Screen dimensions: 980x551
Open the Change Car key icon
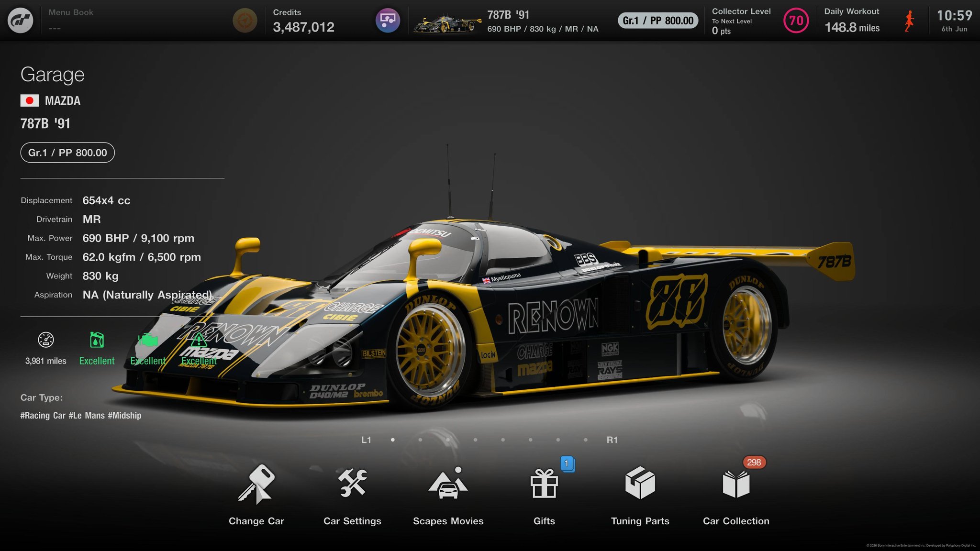tap(256, 484)
